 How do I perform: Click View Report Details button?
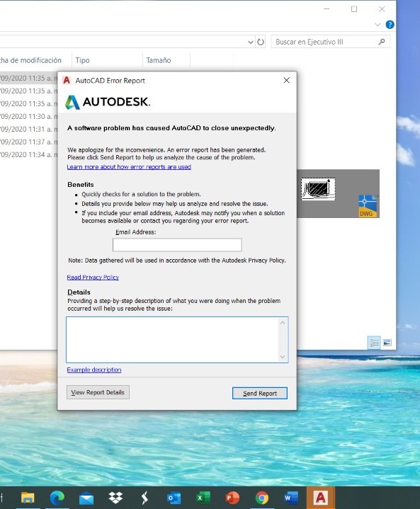tap(98, 392)
